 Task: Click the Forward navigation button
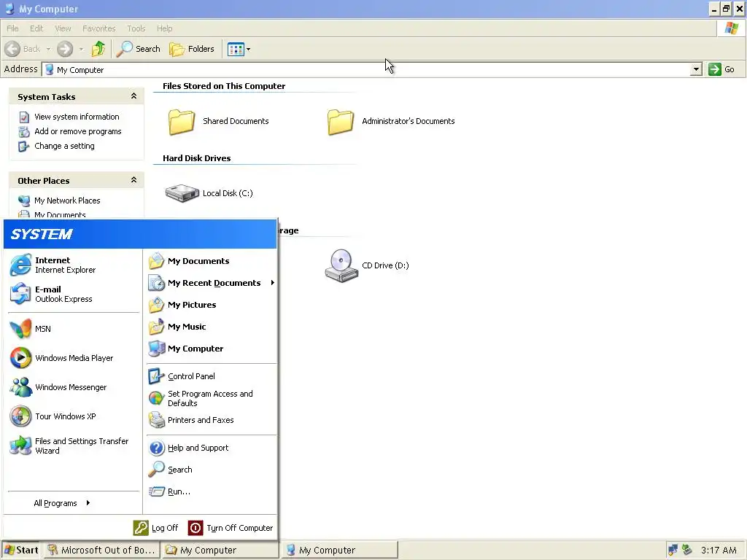[x=65, y=49]
